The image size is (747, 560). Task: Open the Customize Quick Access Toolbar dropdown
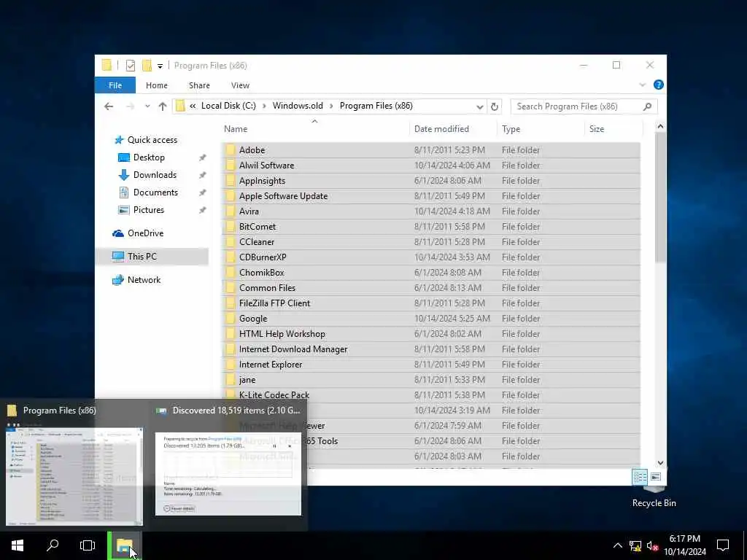pos(160,66)
